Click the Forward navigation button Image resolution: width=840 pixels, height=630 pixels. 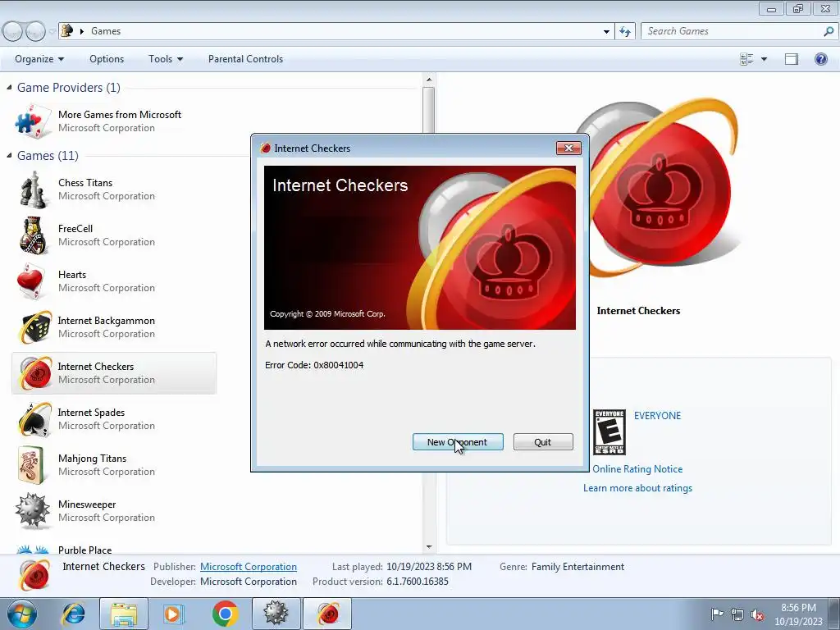pos(35,31)
